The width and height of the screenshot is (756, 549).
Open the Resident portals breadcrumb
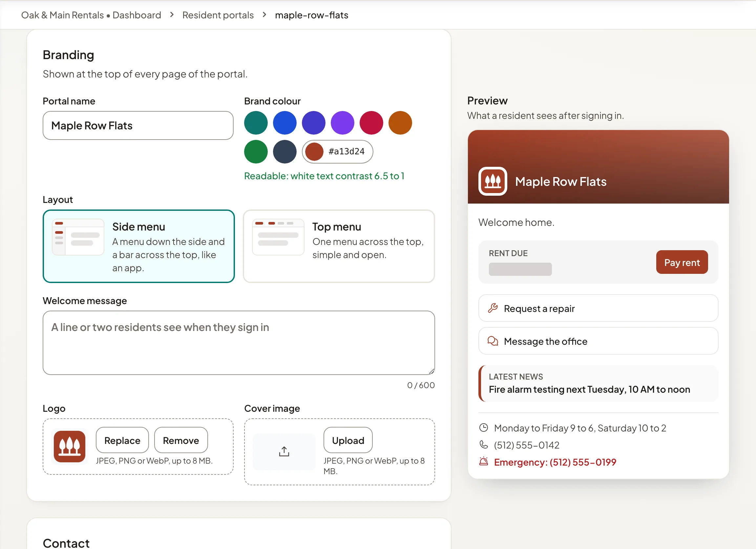tap(218, 15)
